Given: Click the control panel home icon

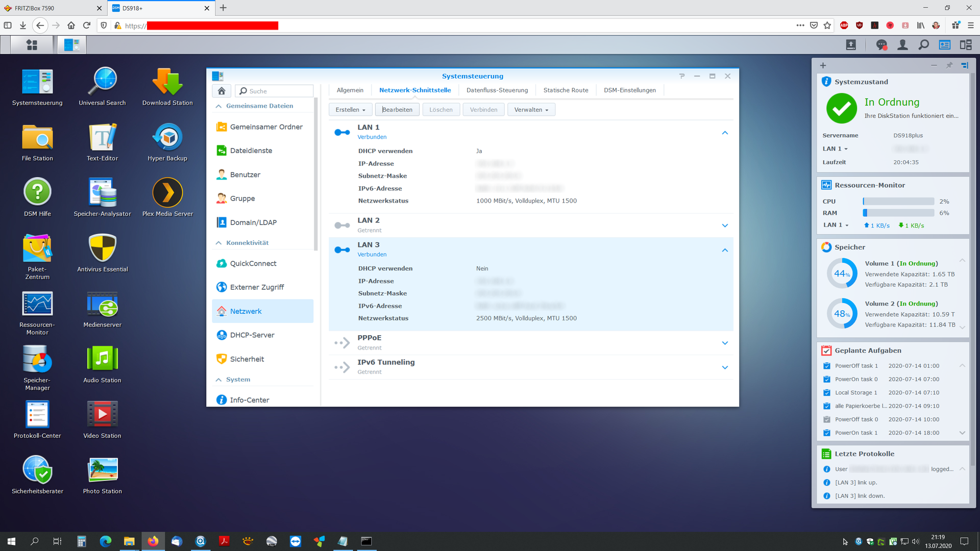Looking at the screenshot, I should click(222, 91).
